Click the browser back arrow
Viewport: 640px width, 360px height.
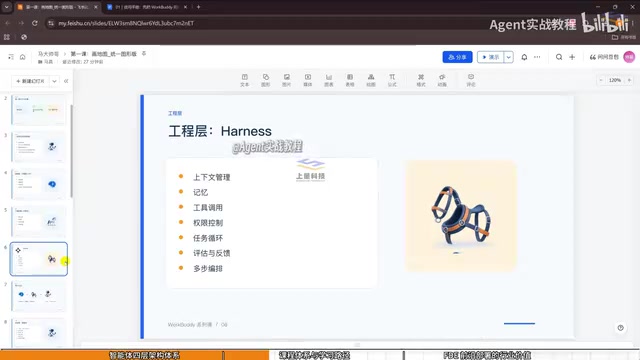tap(7, 23)
